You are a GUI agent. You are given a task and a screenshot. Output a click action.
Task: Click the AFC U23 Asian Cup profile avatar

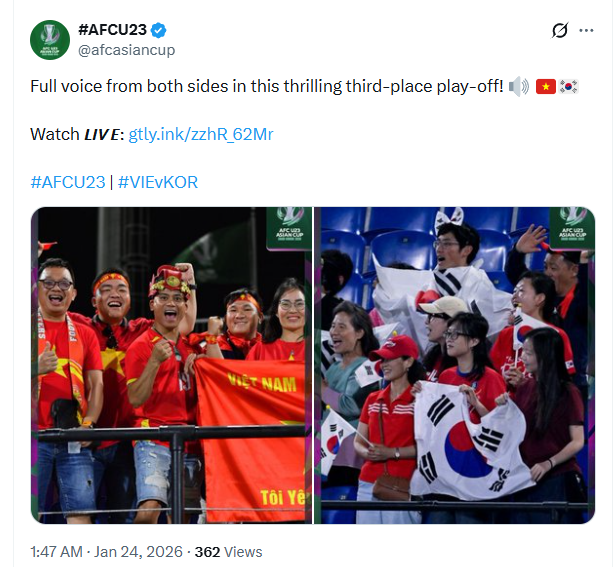click(x=50, y=40)
